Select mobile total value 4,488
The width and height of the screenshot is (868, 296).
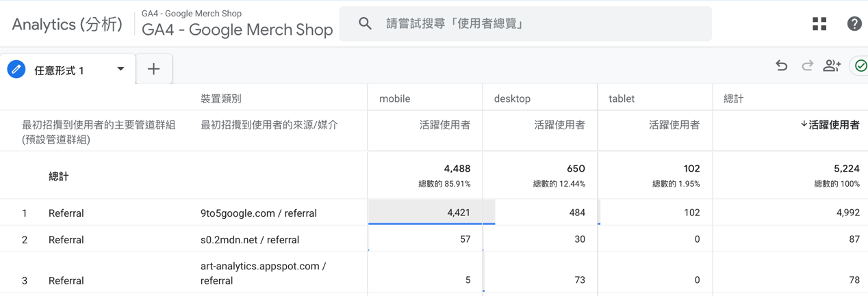457,168
